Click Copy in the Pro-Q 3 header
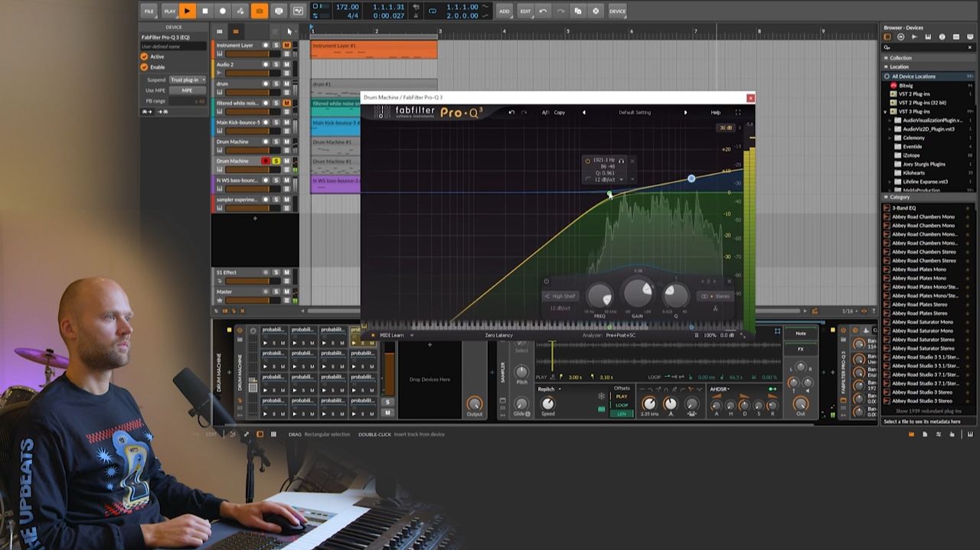980x550 pixels. click(560, 112)
